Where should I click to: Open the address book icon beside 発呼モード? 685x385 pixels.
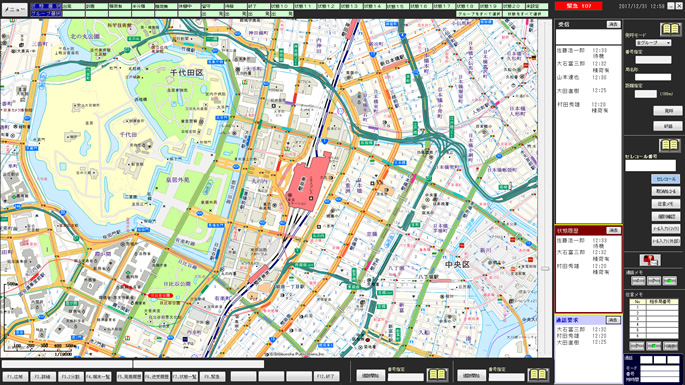click(671, 29)
